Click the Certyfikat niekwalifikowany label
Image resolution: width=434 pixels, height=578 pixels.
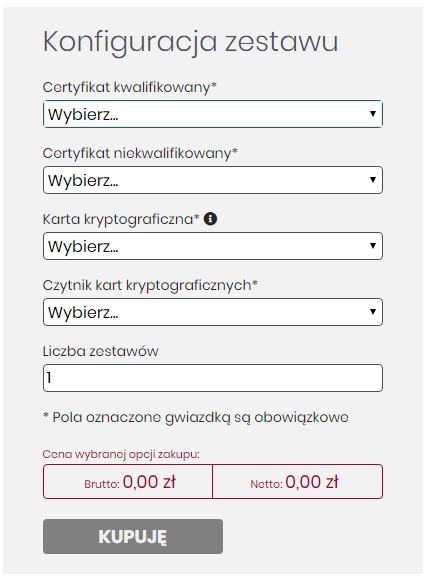coord(140,153)
